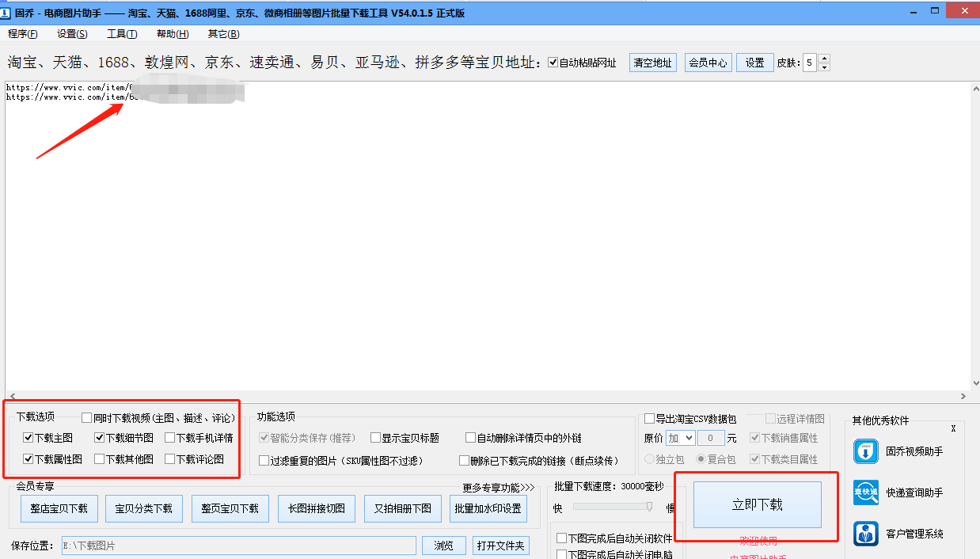The image size is (980, 559).
Task: Click 更多专享功能>>> link
Action: click(499, 487)
